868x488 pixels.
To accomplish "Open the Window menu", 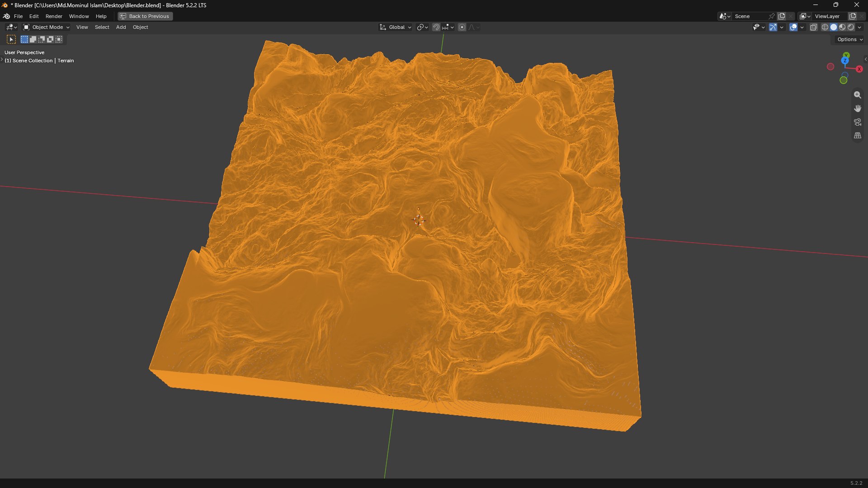I will tap(79, 16).
